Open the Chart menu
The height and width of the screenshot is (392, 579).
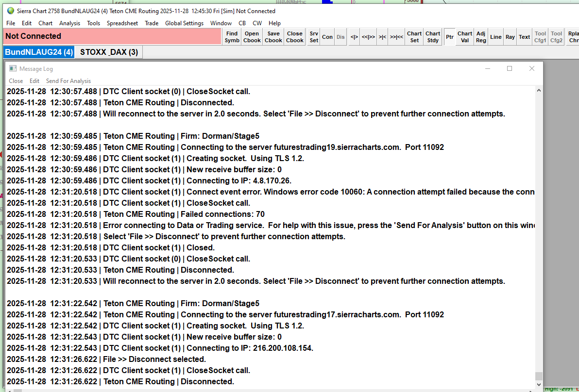[46, 23]
